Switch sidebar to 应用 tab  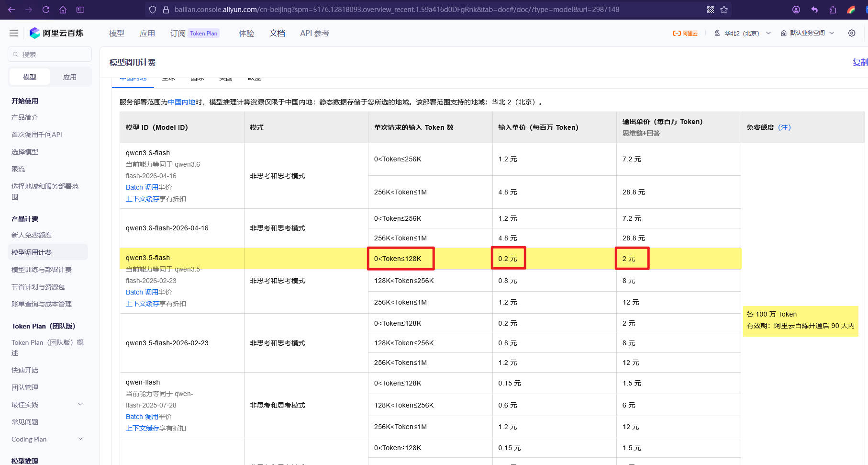[70, 77]
